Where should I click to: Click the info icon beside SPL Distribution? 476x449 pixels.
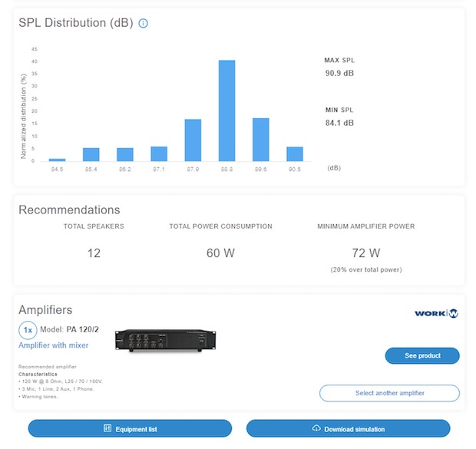click(144, 24)
